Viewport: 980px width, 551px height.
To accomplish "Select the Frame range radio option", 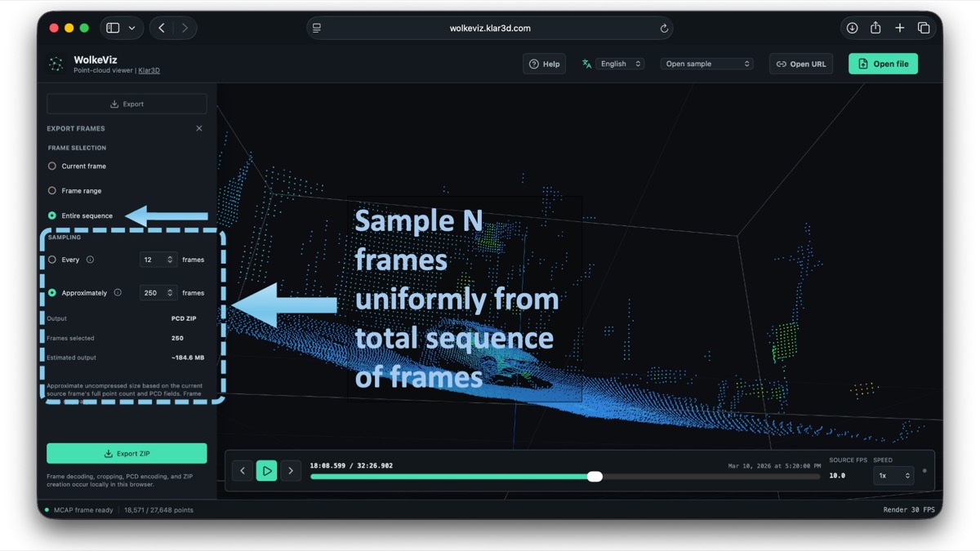I will (x=52, y=190).
